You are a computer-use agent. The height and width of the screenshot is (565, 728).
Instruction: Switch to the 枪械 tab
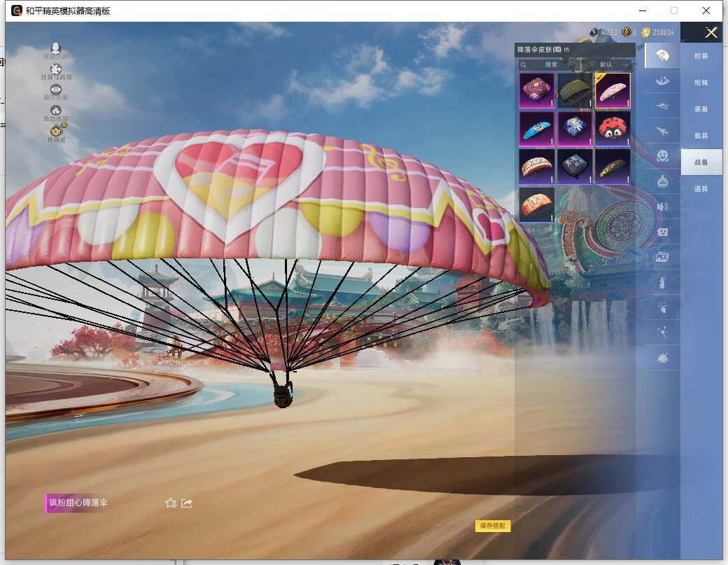tap(701, 83)
